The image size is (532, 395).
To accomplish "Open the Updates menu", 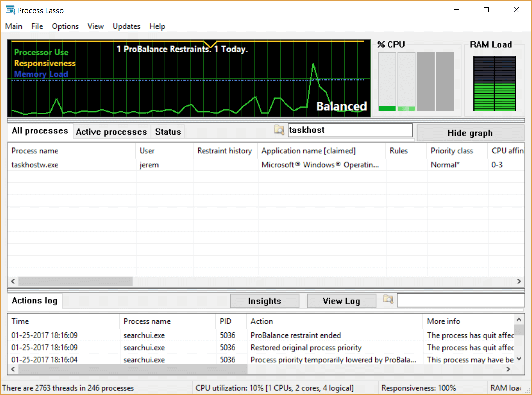I will [x=126, y=26].
